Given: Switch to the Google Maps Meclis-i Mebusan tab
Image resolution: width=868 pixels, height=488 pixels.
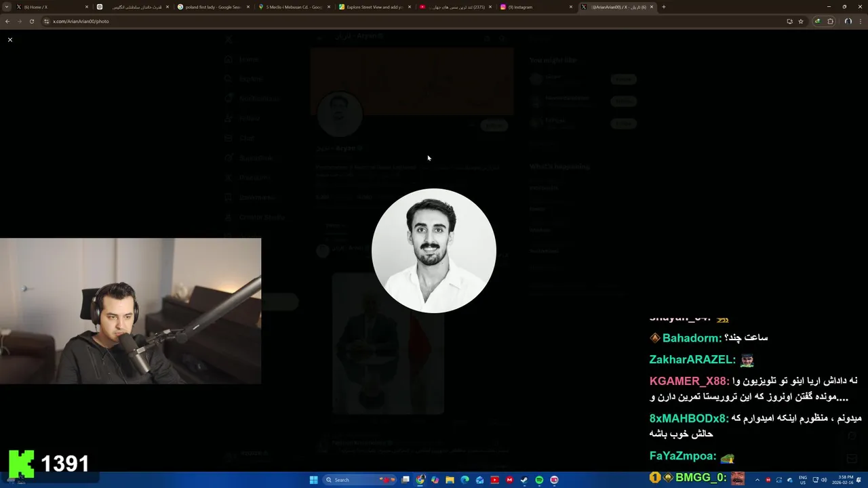Looking at the screenshot, I should click(294, 7).
